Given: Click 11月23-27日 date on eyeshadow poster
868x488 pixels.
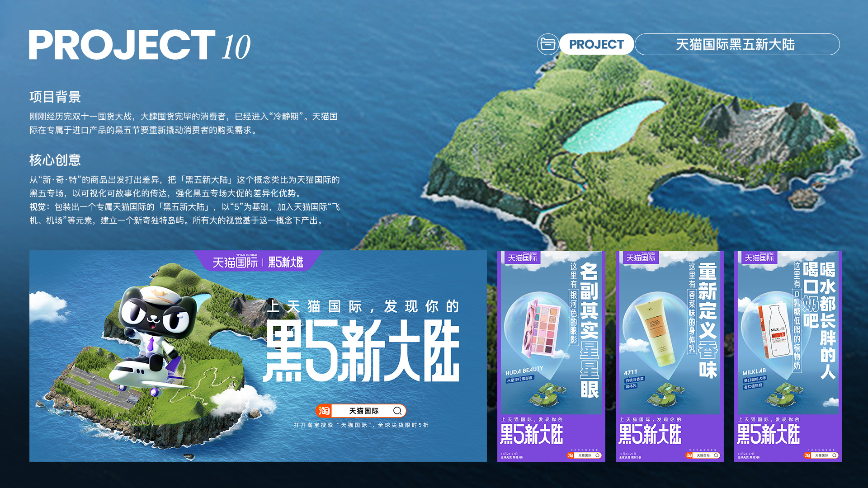Looking at the screenshot, I should coord(509,454).
